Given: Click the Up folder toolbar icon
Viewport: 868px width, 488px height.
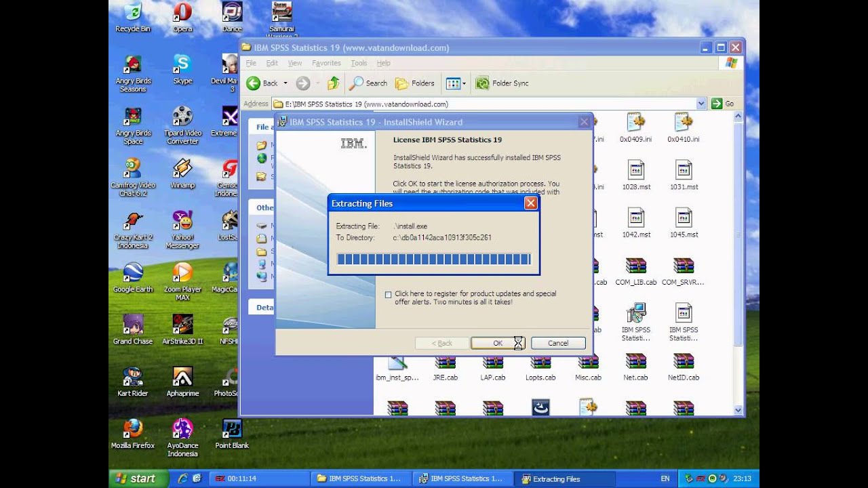Looking at the screenshot, I should pyautogui.click(x=333, y=83).
